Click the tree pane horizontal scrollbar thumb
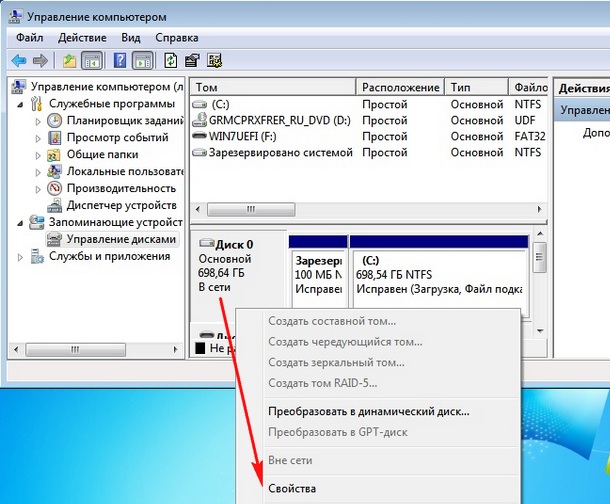The height and width of the screenshot is (504, 610). [75, 350]
